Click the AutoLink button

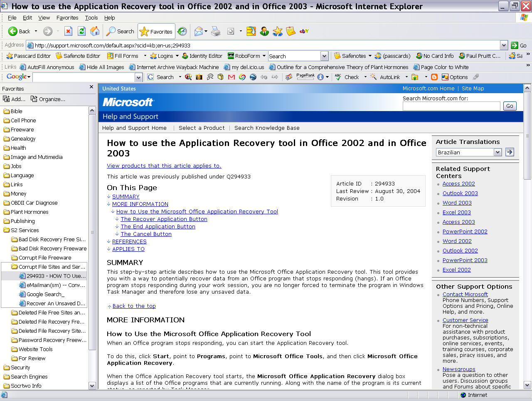click(x=385, y=77)
